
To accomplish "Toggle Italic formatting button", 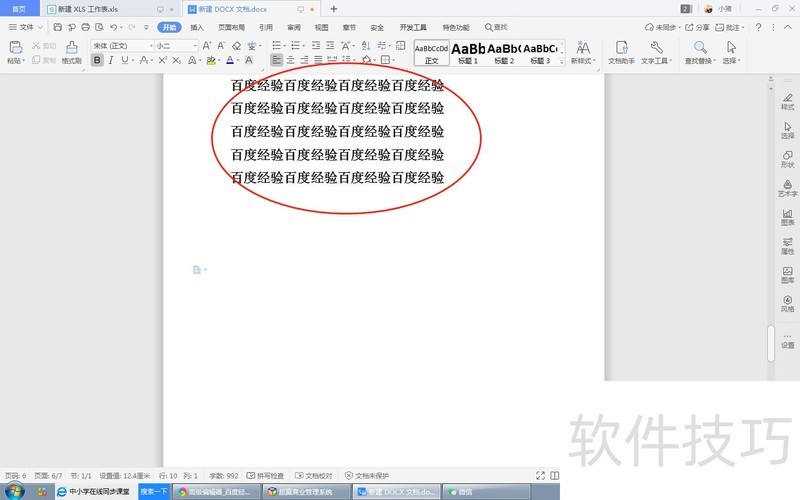I will coord(111,60).
